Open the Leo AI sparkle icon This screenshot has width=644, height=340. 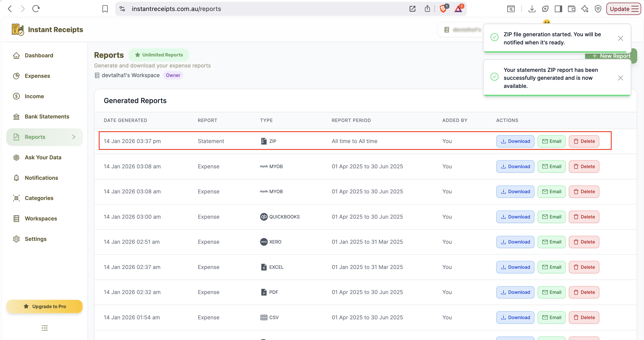coord(585,9)
